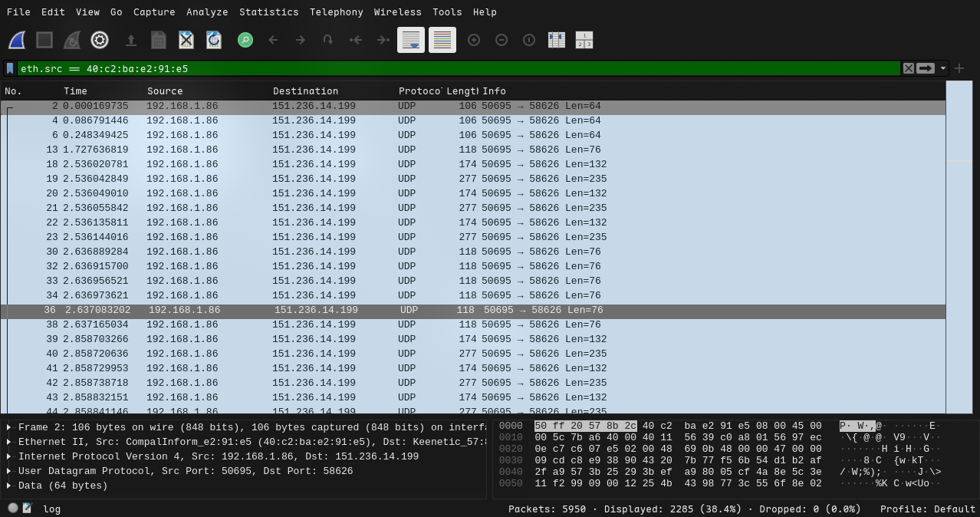This screenshot has height=517, width=980.
Task: Click the display filter text field
Action: point(460,68)
